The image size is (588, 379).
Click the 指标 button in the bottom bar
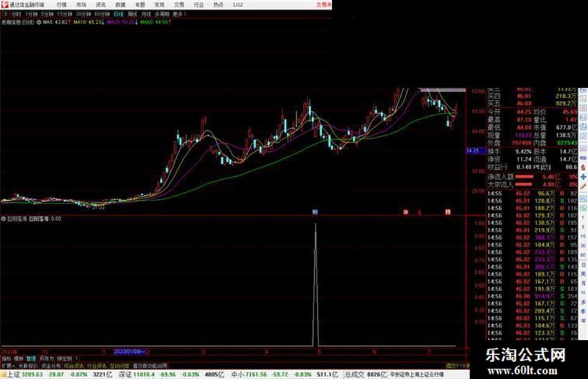click(x=6, y=358)
